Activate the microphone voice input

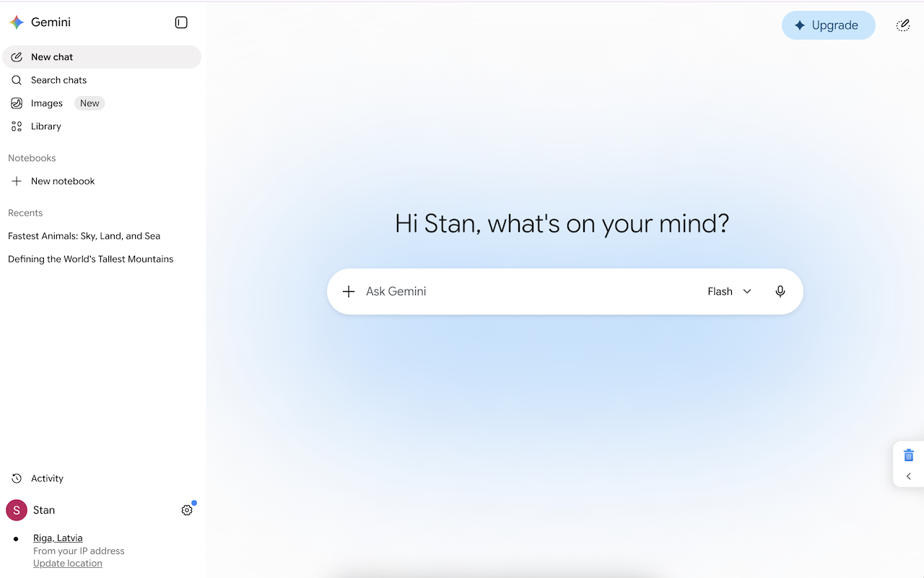click(x=780, y=292)
